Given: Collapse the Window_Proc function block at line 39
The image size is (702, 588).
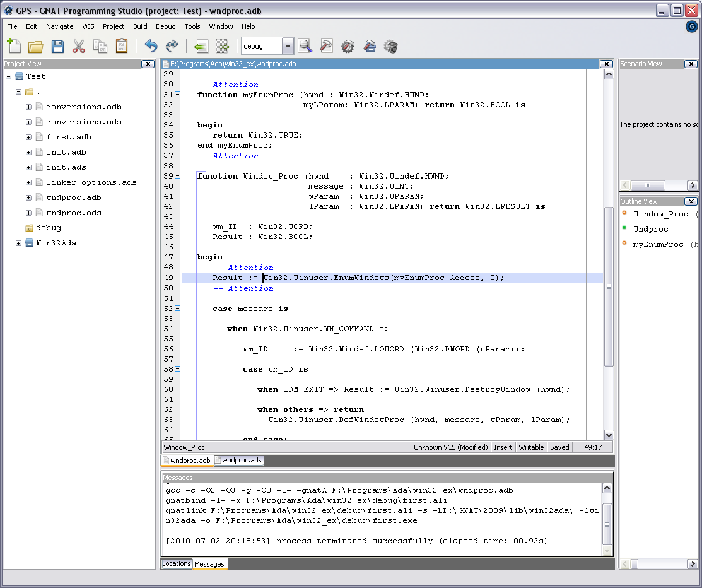Looking at the screenshot, I should pos(177,176).
